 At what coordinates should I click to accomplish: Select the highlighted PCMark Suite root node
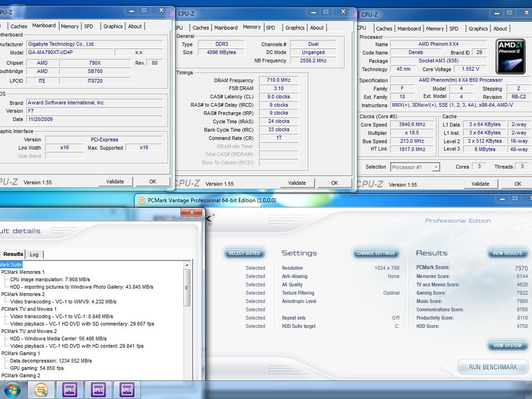pyautogui.click(x=11, y=265)
